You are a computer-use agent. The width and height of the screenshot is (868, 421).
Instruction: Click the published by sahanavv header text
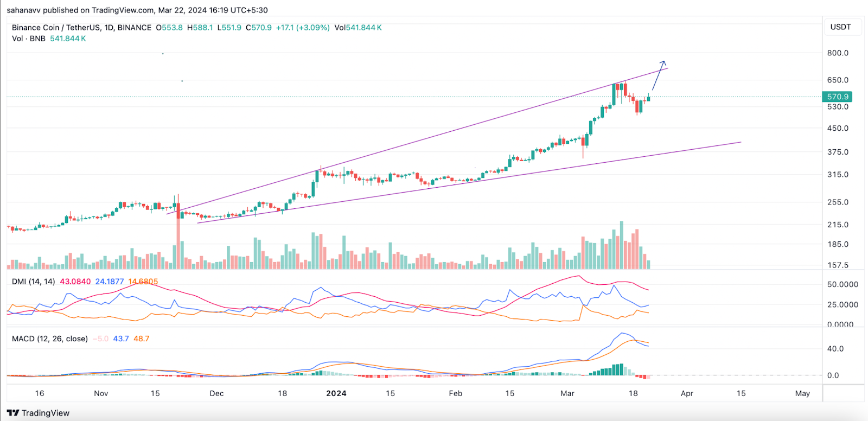(137, 10)
